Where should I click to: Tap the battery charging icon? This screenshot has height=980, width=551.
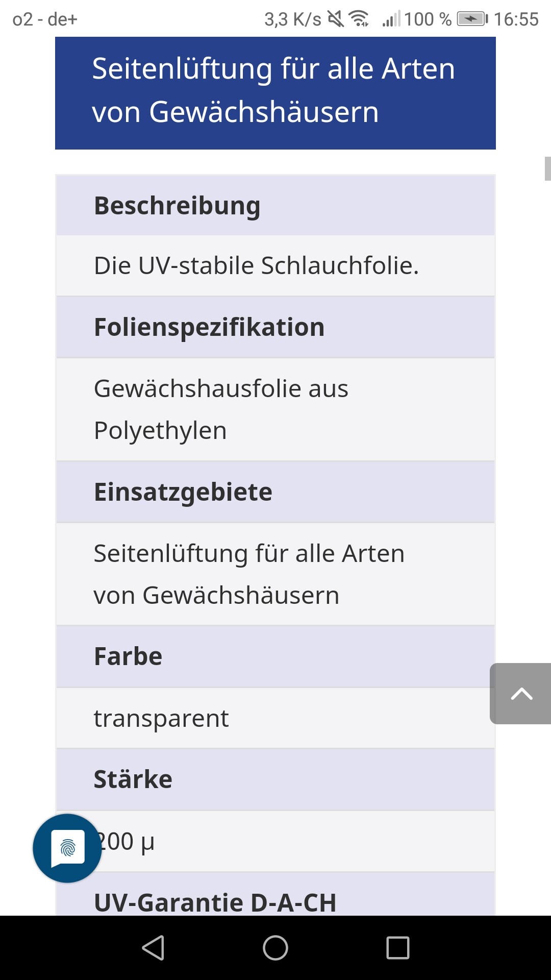pos(472,19)
